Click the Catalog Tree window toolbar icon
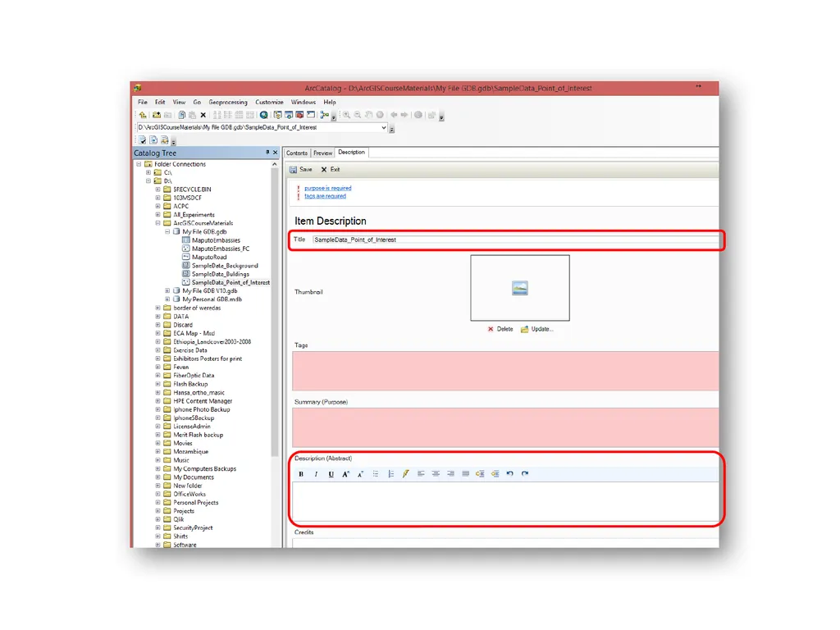840x630 pixels. (277, 115)
